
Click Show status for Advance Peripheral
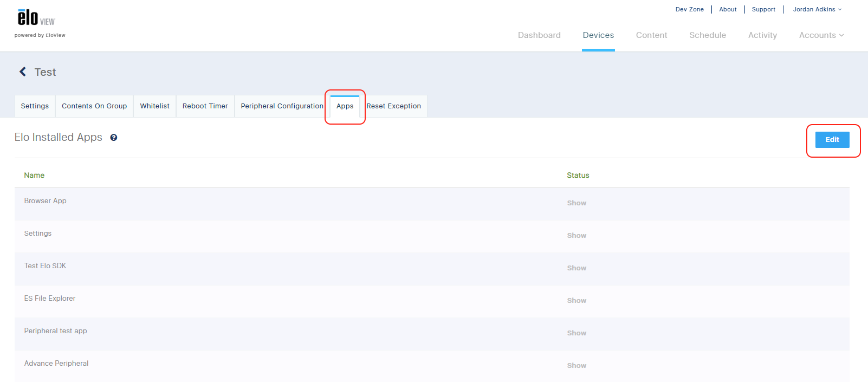(x=576, y=366)
